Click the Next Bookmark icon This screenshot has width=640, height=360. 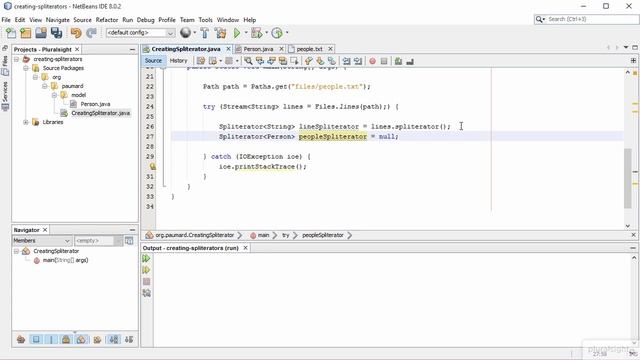(x=320, y=61)
